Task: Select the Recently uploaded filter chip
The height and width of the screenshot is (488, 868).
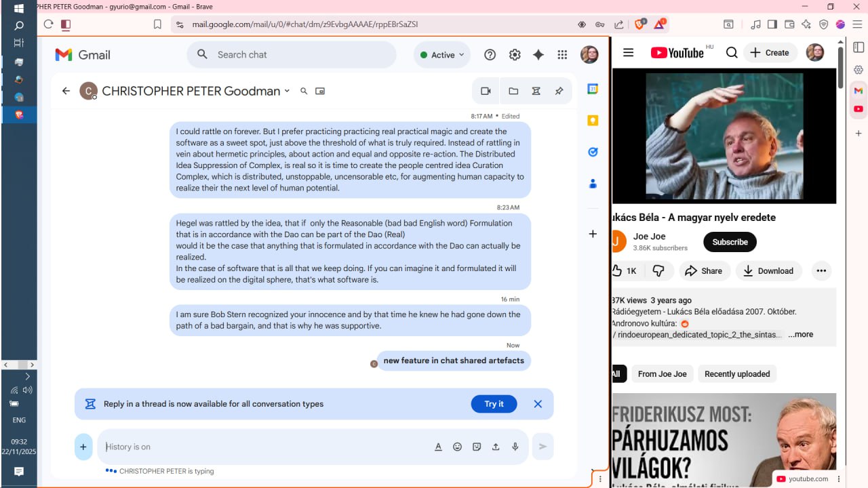Action: point(736,374)
